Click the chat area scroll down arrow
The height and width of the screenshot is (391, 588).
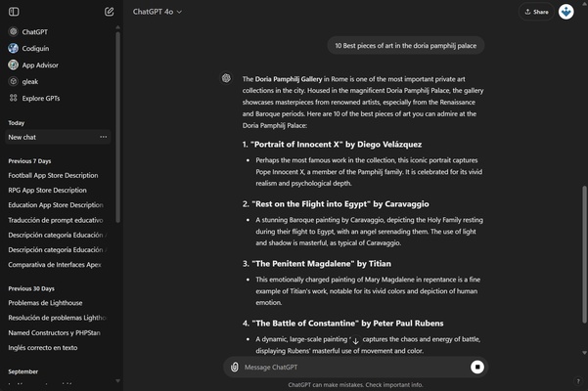(x=584, y=353)
